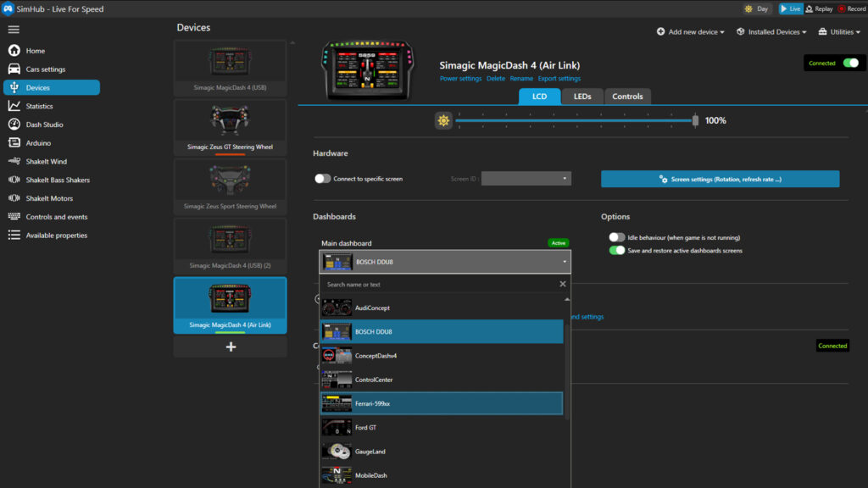Click the Controls and events keyboard icon
The width and height of the screenshot is (868, 488).
14,216
